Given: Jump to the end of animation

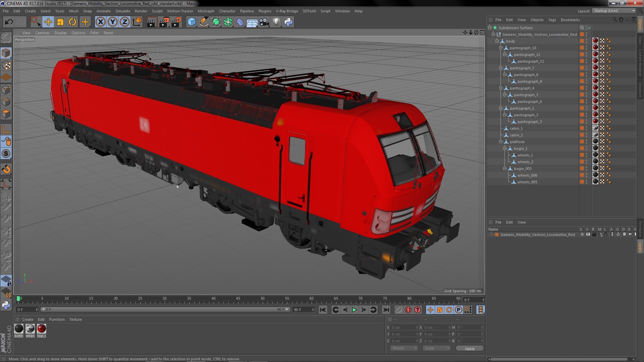Looking at the screenshot, I should coord(386,310).
